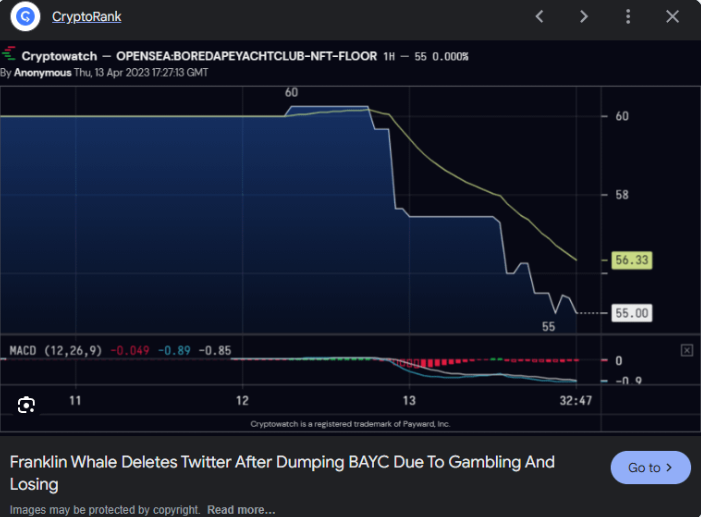Open the CryptoRank source link

pyautogui.click(x=86, y=17)
